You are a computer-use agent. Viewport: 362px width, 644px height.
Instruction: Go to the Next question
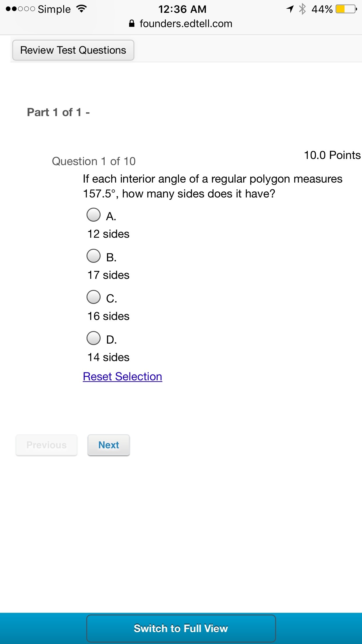click(x=109, y=445)
